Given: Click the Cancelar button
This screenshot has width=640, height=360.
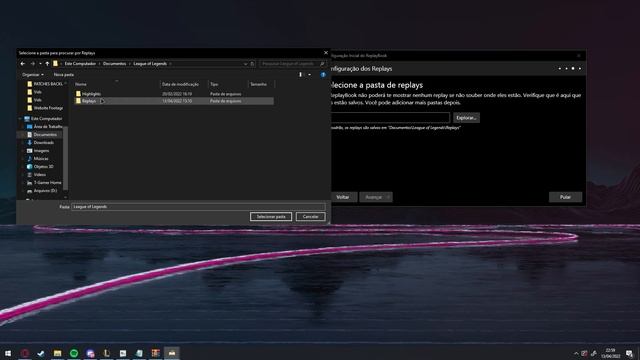Looking at the screenshot, I should coord(311,217).
